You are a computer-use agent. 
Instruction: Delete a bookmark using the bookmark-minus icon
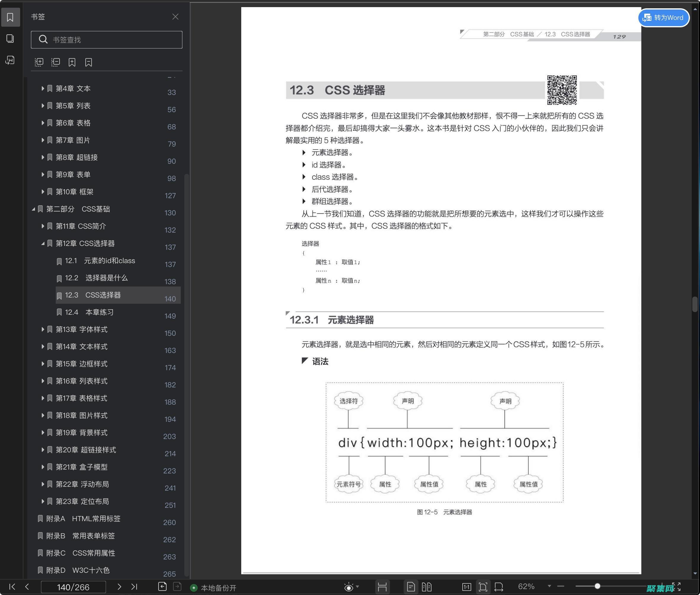pyautogui.click(x=88, y=62)
